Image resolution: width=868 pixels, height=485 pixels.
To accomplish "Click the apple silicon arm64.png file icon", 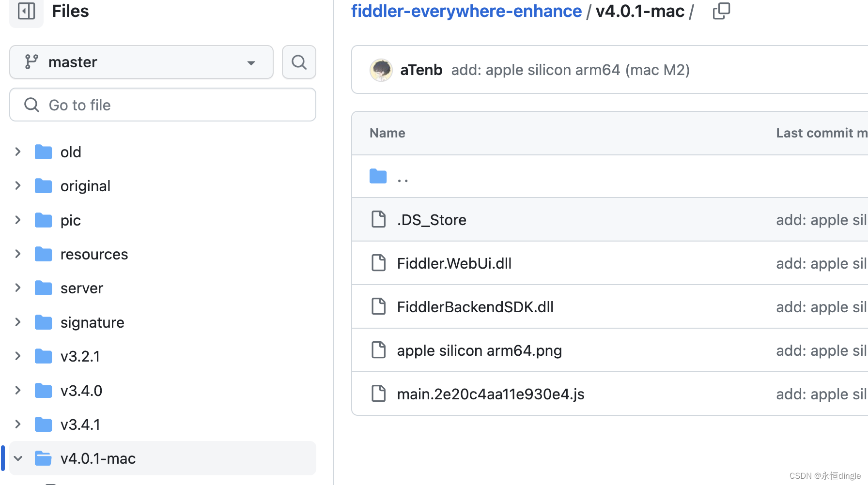I will [378, 350].
